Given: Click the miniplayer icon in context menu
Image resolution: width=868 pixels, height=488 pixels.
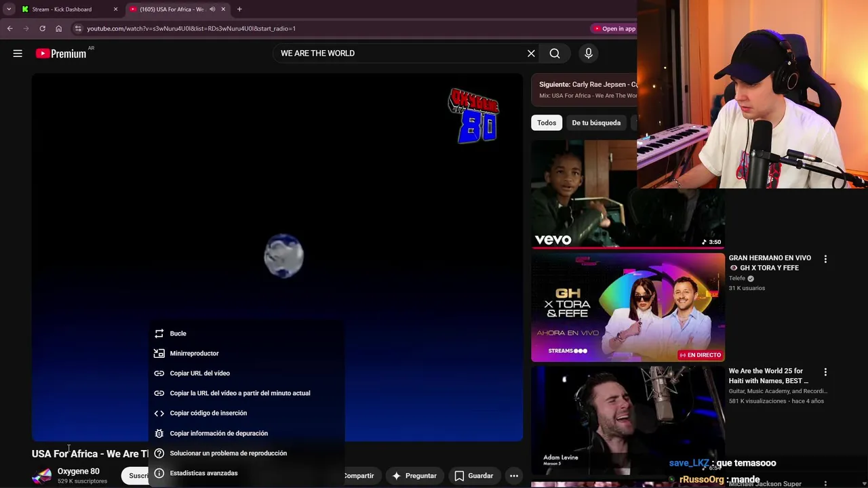Looking at the screenshot, I should [159, 353].
